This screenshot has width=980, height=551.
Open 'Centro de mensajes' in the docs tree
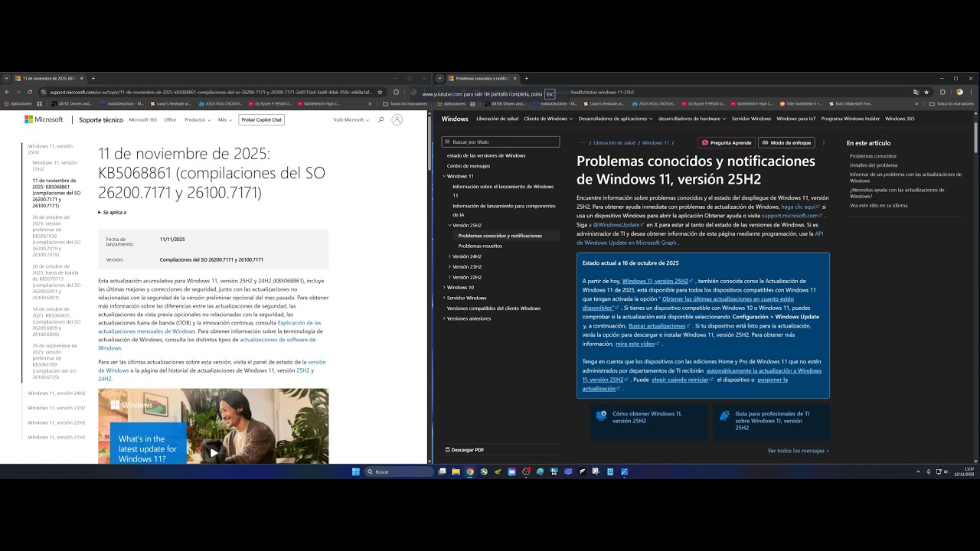(469, 165)
